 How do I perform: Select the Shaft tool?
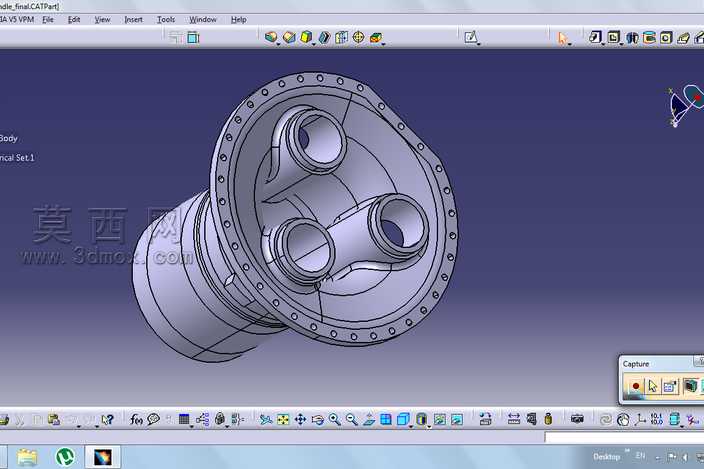632,38
